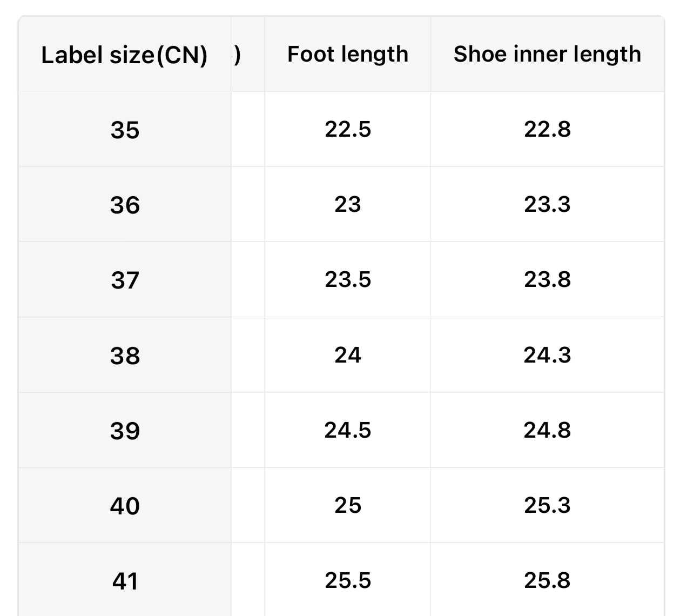
Task: Click the Label size(CN) column header
Action: pyautogui.click(x=124, y=55)
